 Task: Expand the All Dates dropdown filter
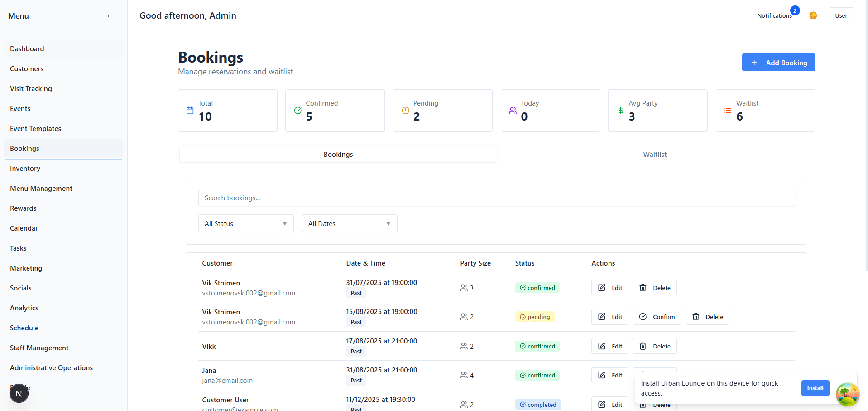(350, 223)
